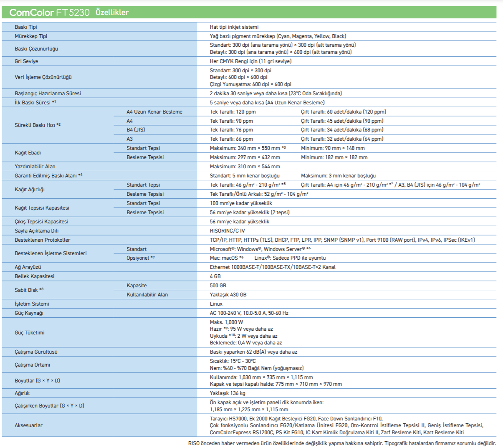The height and width of the screenshot is (448, 503).
Task: Click 'Başlangıç Hazırlanma Süresi' label
Action: (48, 94)
